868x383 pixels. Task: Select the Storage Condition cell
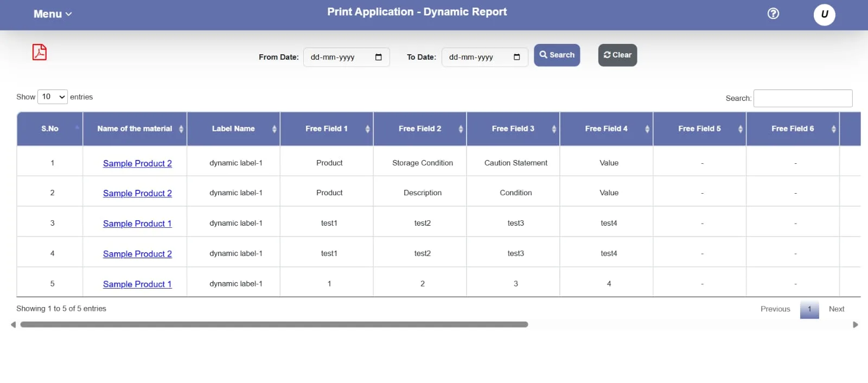click(x=420, y=161)
